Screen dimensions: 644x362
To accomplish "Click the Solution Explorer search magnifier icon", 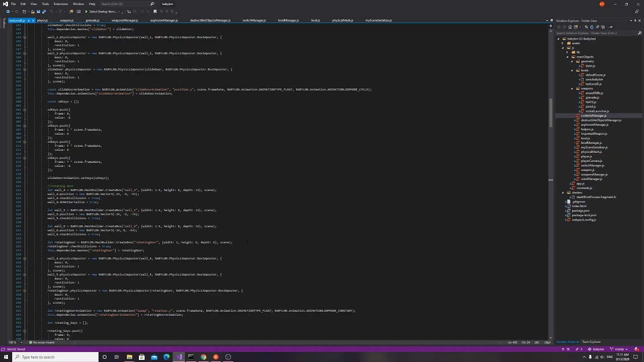I will pos(639,33).
